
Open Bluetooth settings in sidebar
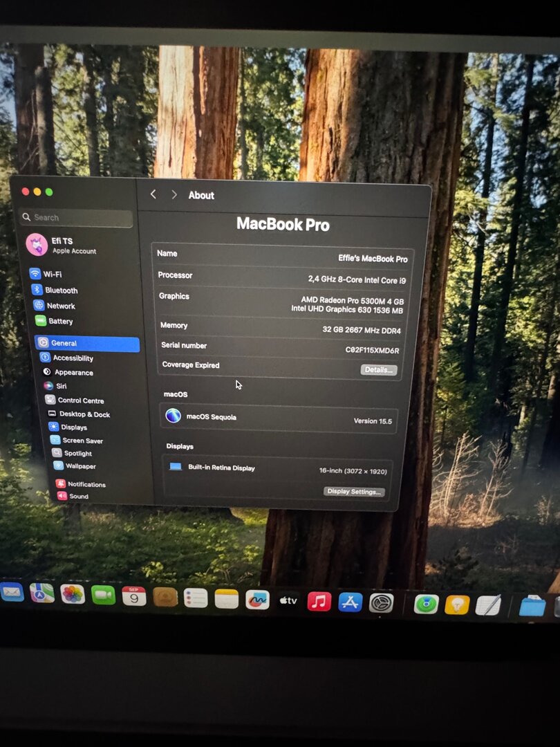[55, 290]
